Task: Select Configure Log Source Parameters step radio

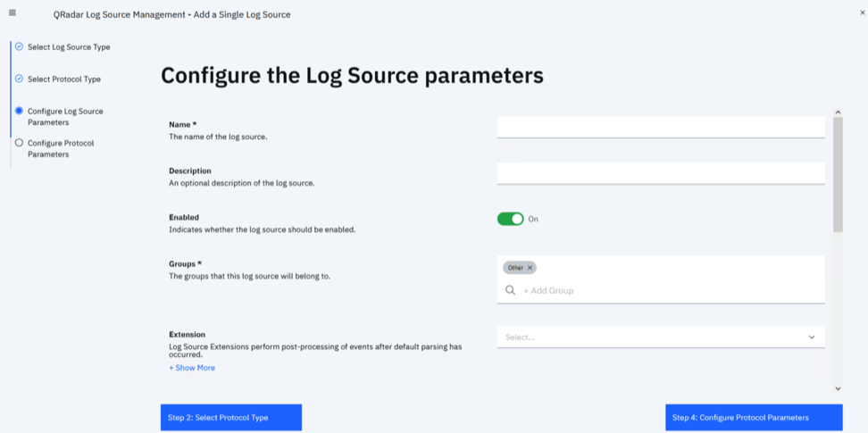Action: 19,111
